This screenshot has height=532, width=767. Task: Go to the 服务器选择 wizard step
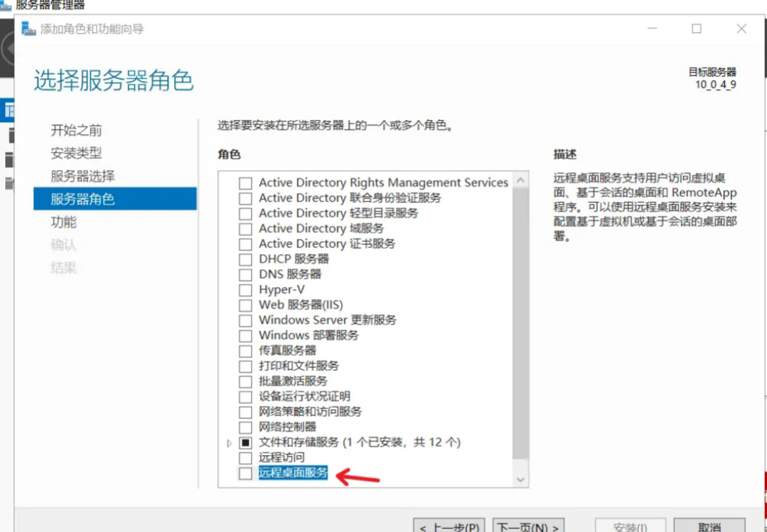pyautogui.click(x=82, y=176)
